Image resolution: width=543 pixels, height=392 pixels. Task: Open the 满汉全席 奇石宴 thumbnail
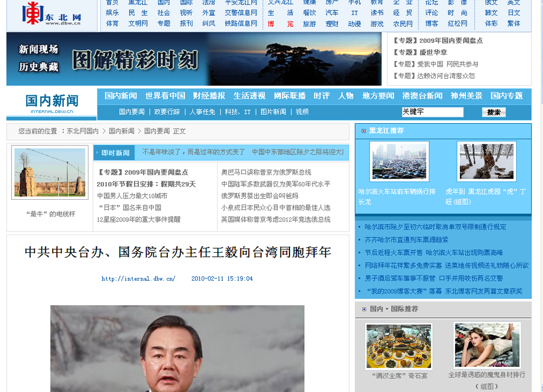399,346
